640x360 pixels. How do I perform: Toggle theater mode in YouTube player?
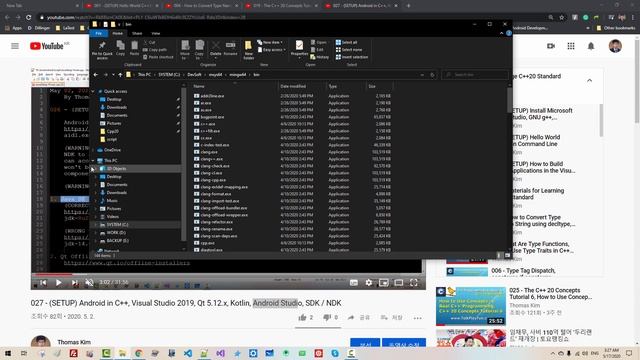click(399, 282)
